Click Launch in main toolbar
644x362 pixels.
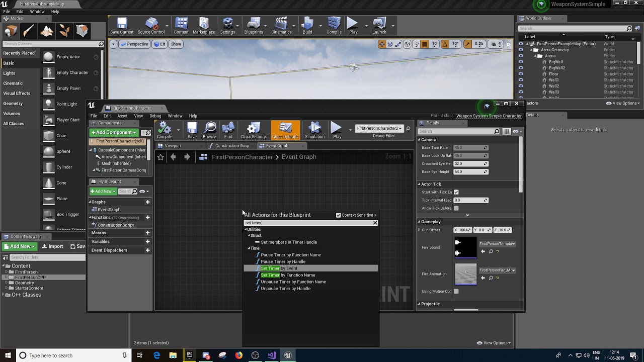pyautogui.click(x=379, y=26)
